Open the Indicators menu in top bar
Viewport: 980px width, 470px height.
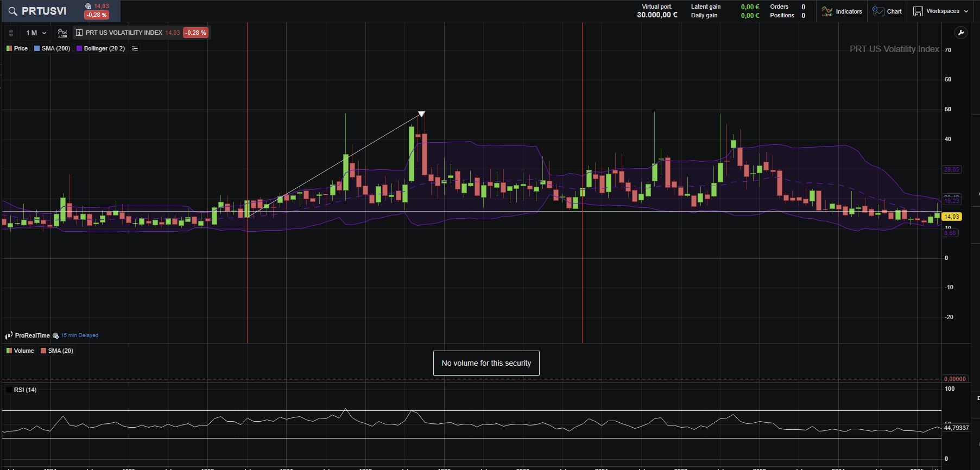click(x=842, y=11)
